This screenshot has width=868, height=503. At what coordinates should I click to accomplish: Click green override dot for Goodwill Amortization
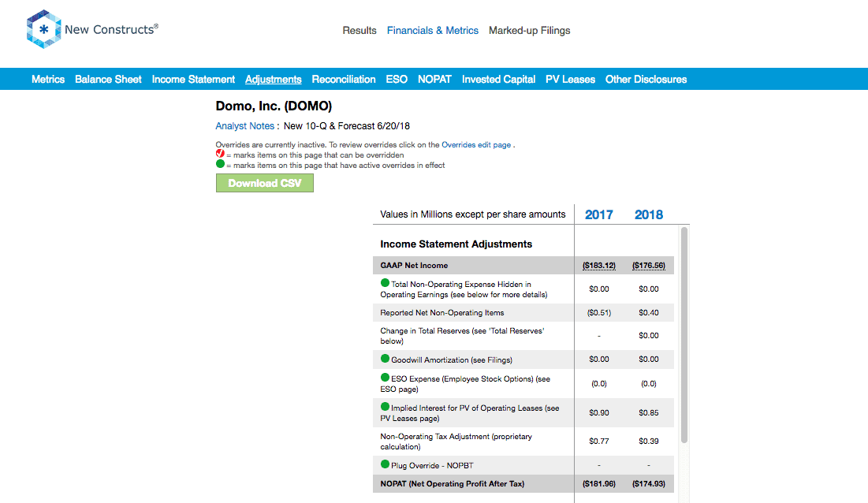tap(385, 359)
